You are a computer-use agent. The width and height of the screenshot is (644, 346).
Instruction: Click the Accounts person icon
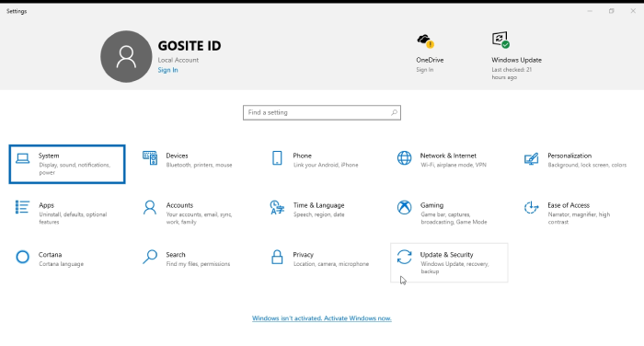click(150, 208)
